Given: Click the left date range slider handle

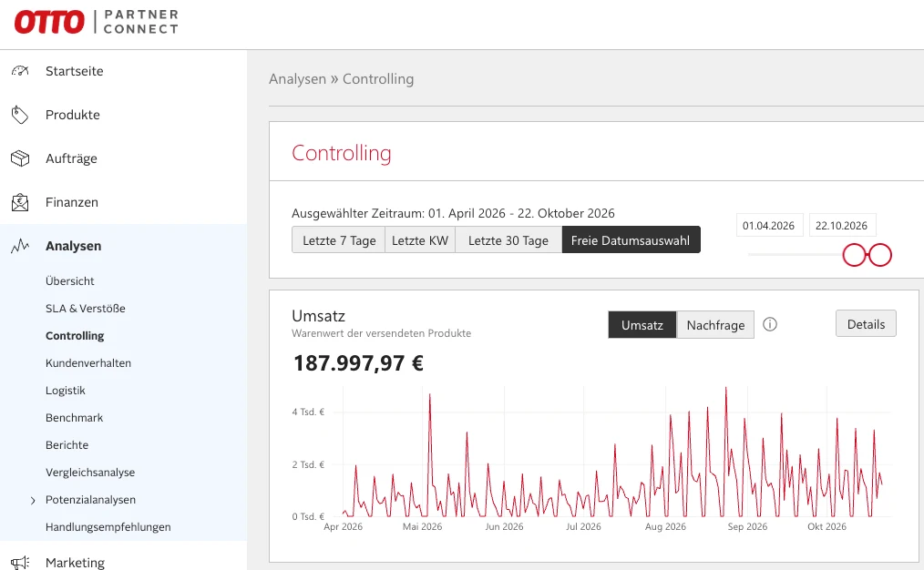Looking at the screenshot, I should (854, 255).
